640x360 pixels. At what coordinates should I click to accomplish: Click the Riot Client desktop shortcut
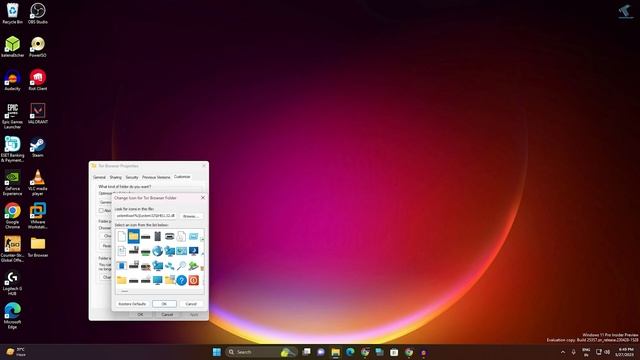click(38, 80)
